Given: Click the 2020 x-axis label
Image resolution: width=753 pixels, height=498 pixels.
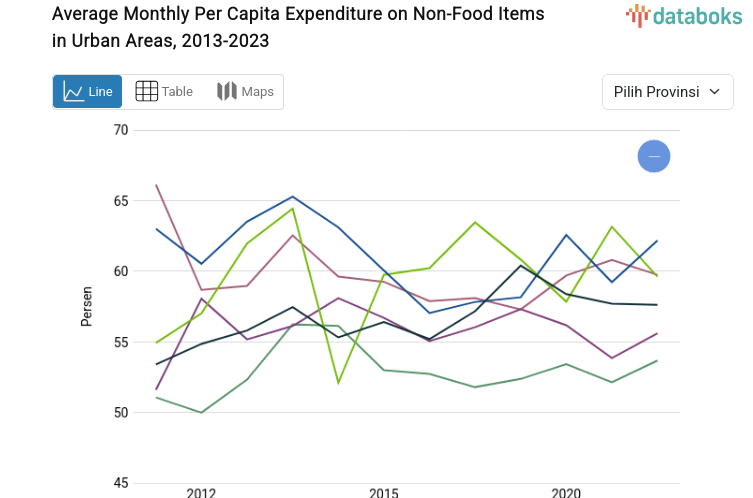Looking at the screenshot, I should [566, 492].
